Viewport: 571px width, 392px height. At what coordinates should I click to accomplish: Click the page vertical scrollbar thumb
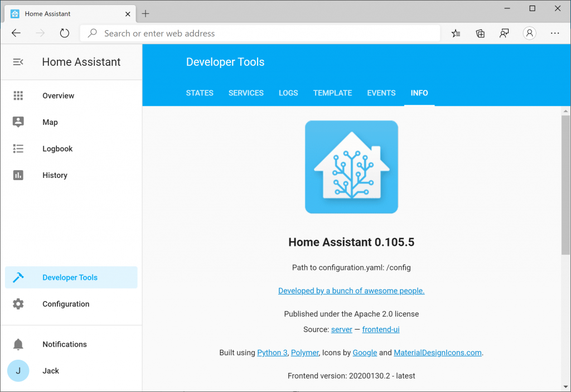click(x=565, y=185)
